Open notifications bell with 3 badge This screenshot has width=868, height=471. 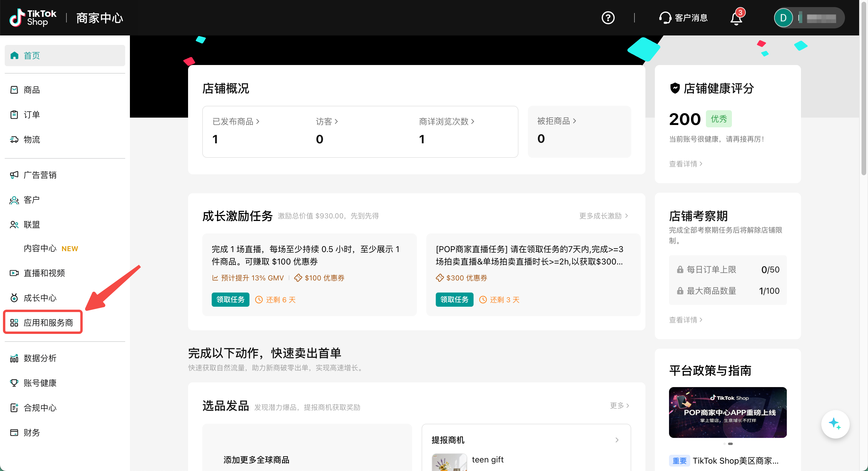point(737,17)
